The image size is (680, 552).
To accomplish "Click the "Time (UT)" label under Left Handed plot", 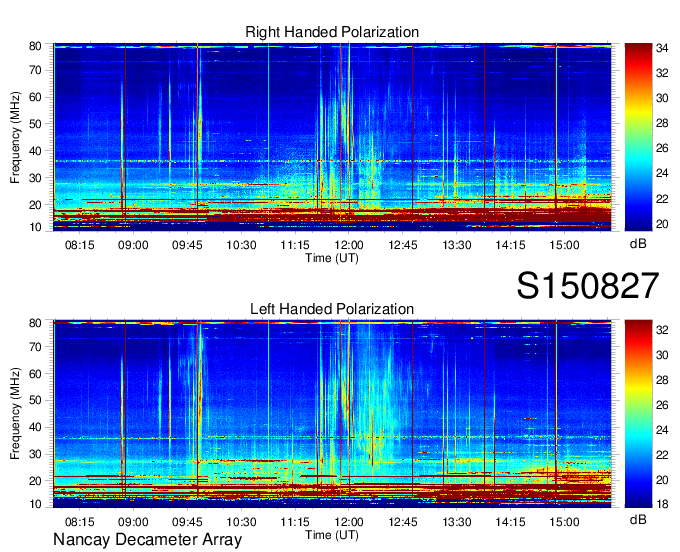I will (332, 535).
